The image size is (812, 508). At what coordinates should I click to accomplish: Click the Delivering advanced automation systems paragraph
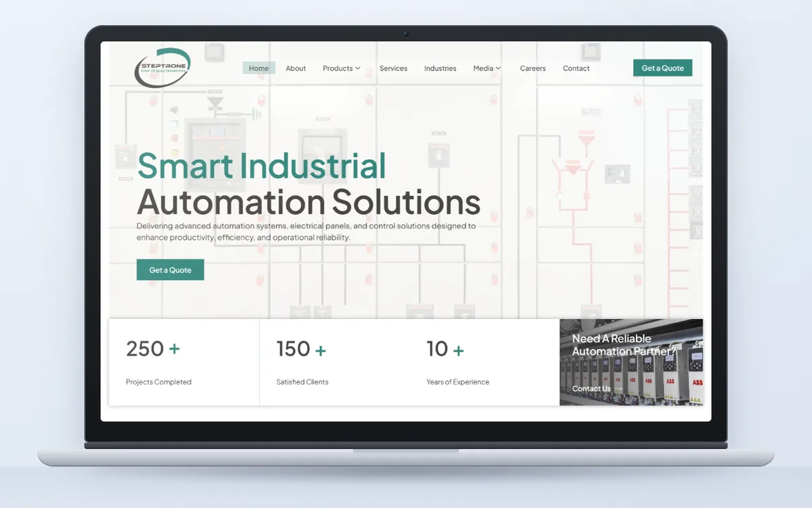pos(306,232)
